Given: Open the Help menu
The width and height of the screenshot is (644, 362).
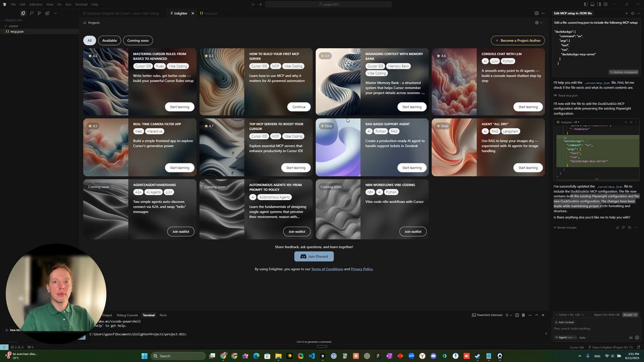Looking at the screenshot, I should point(95,4).
